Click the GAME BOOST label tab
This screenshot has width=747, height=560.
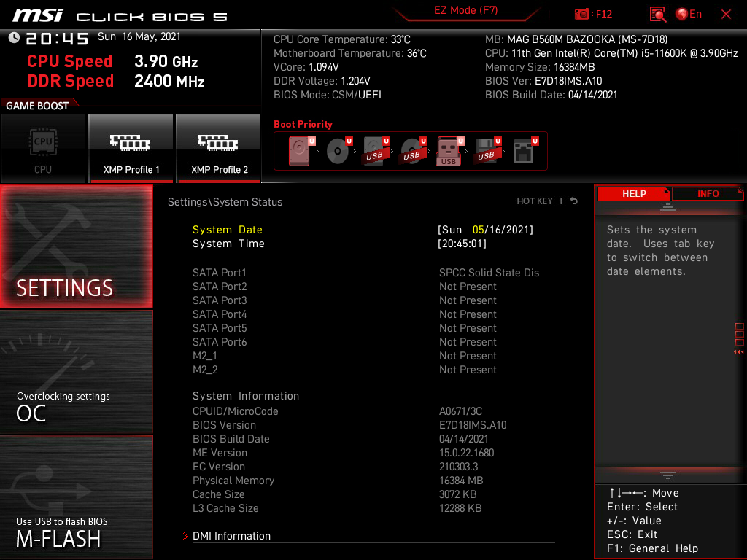click(37, 105)
